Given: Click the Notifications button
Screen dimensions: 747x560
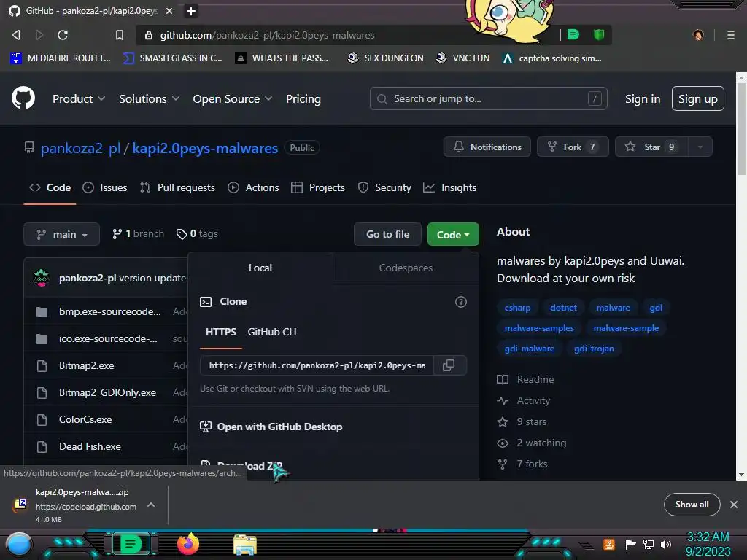Looking at the screenshot, I should tap(487, 147).
